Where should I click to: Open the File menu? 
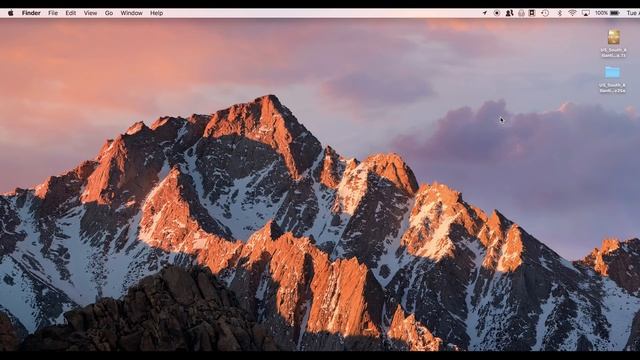53,13
